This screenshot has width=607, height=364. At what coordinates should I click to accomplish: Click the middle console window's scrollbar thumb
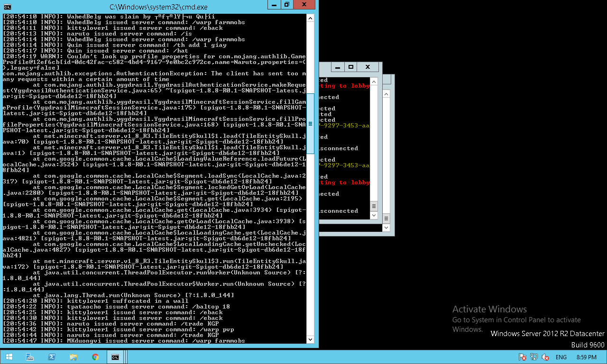[x=374, y=207]
